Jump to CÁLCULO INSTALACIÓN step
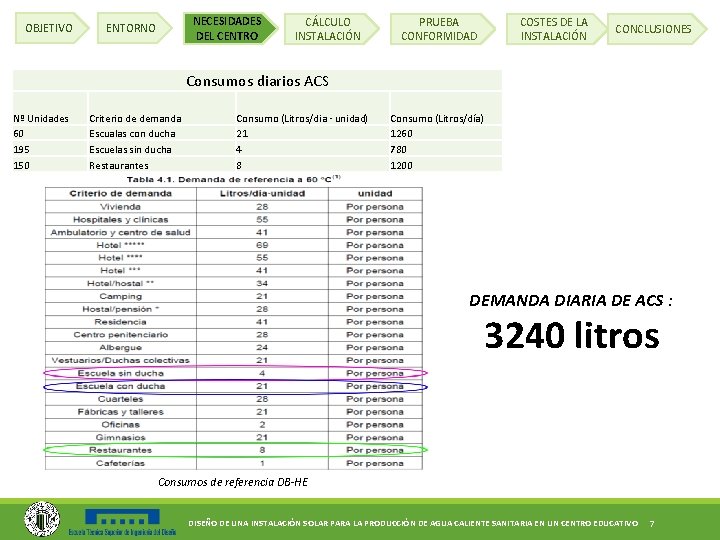The width and height of the screenshot is (720, 540). pyautogui.click(x=331, y=28)
